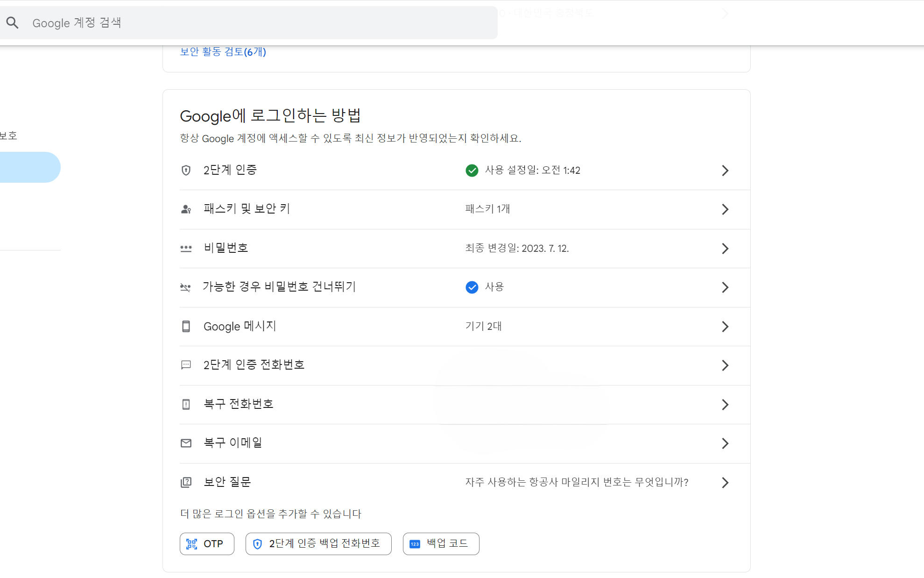Focus the Google 계정 검색 field

coord(248,22)
